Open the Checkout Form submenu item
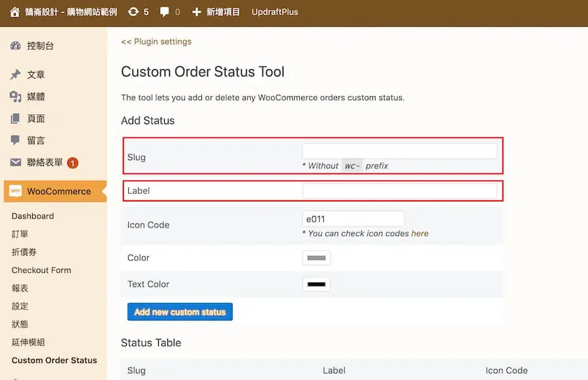 coord(41,270)
